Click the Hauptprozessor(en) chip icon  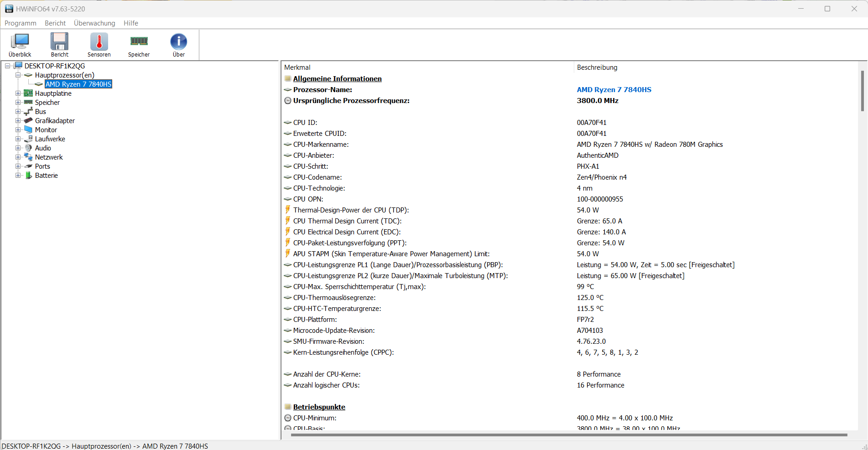tap(28, 75)
